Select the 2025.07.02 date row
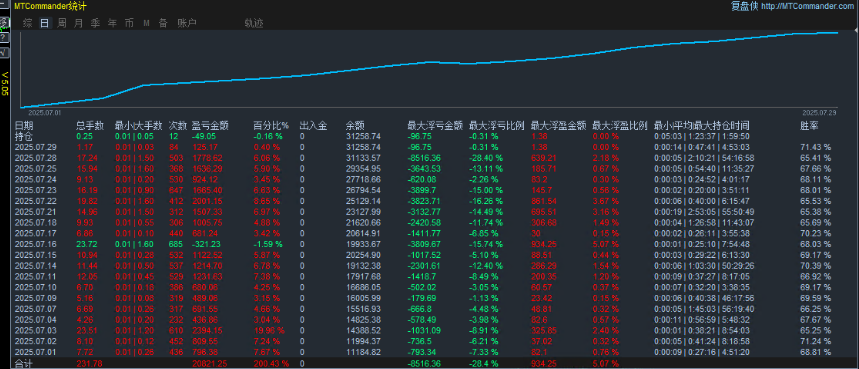This screenshot has width=859, height=369. pyautogui.click(x=36, y=341)
